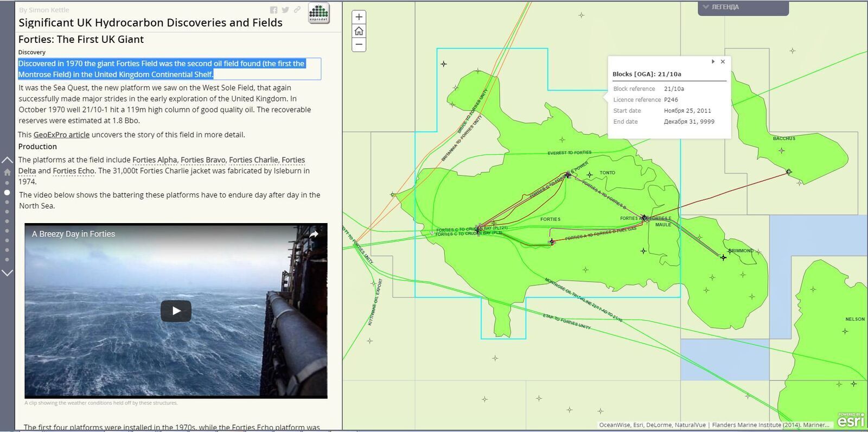This screenshot has width=868, height=432.
Task: Click the popup title 'Blocks [OGA]: 21/10a'
Action: 647,74
